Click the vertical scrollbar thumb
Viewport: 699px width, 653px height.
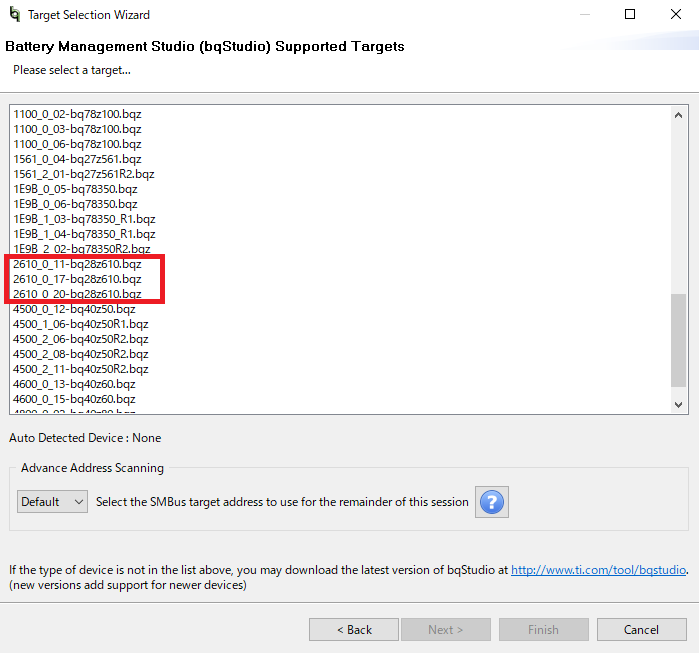(x=678, y=340)
